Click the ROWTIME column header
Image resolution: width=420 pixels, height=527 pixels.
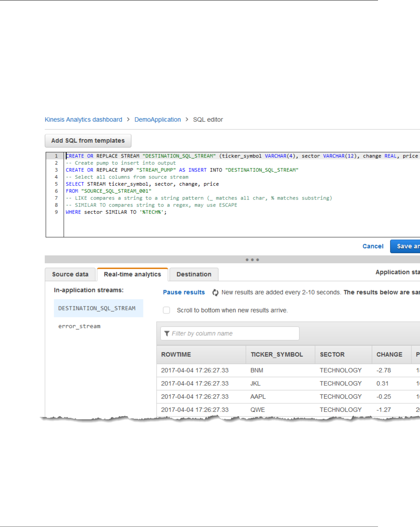(176, 355)
